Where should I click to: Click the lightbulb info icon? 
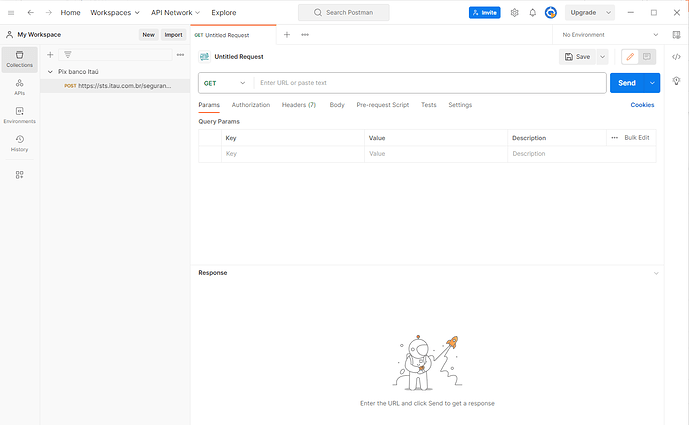[x=676, y=80]
